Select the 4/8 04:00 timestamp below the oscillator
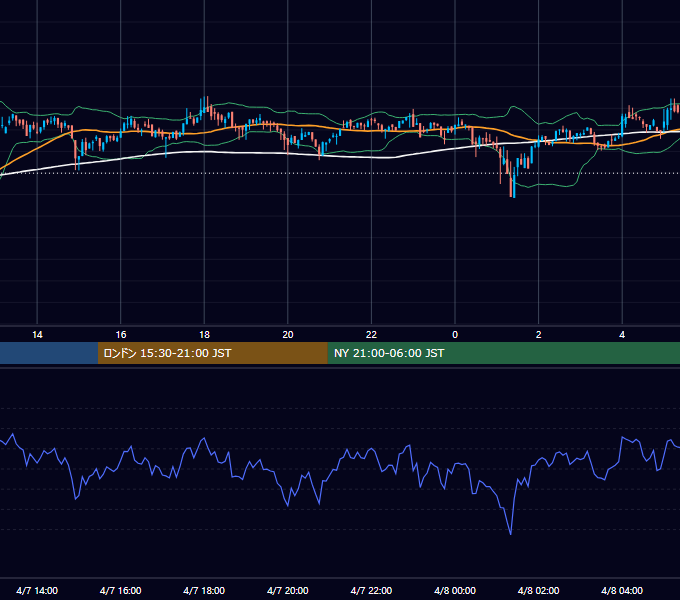This screenshot has width=680, height=600. pyautogui.click(x=622, y=590)
